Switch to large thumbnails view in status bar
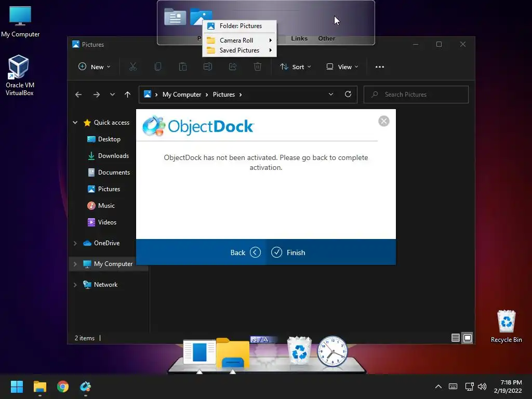The height and width of the screenshot is (399, 532). [468, 338]
